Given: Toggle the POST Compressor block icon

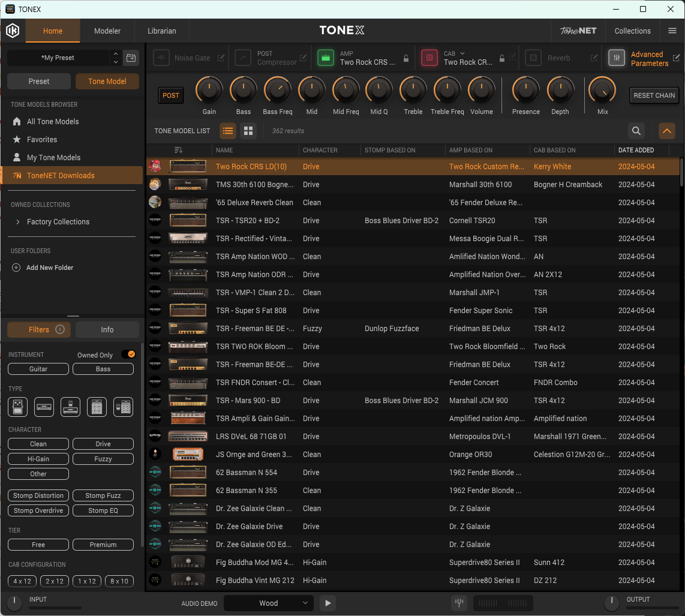Looking at the screenshot, I should [243, 58].
